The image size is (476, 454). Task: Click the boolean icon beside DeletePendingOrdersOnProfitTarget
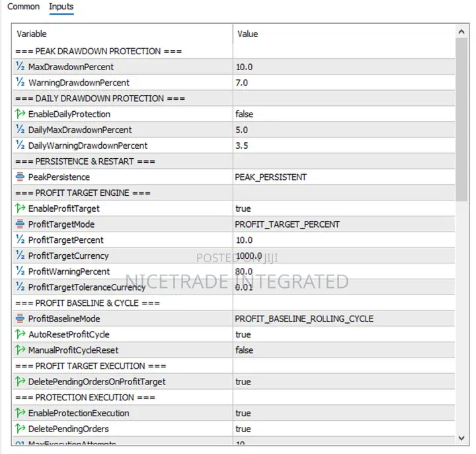pos(20,381)
